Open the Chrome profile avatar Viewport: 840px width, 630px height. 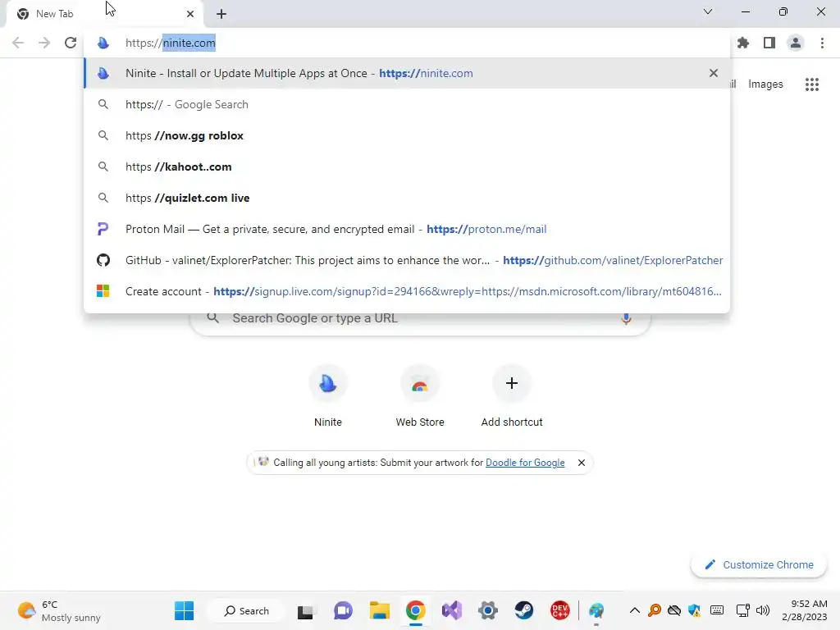point(796,43)
